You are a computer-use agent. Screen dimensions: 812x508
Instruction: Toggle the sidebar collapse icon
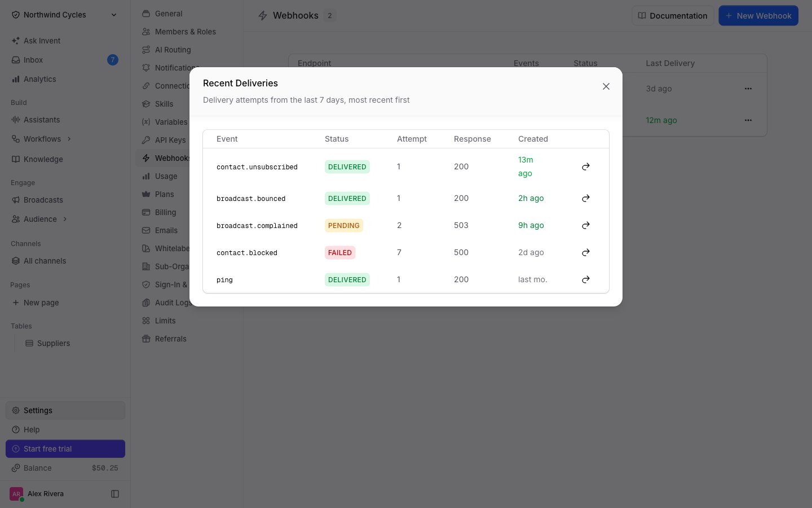[115, 494]
